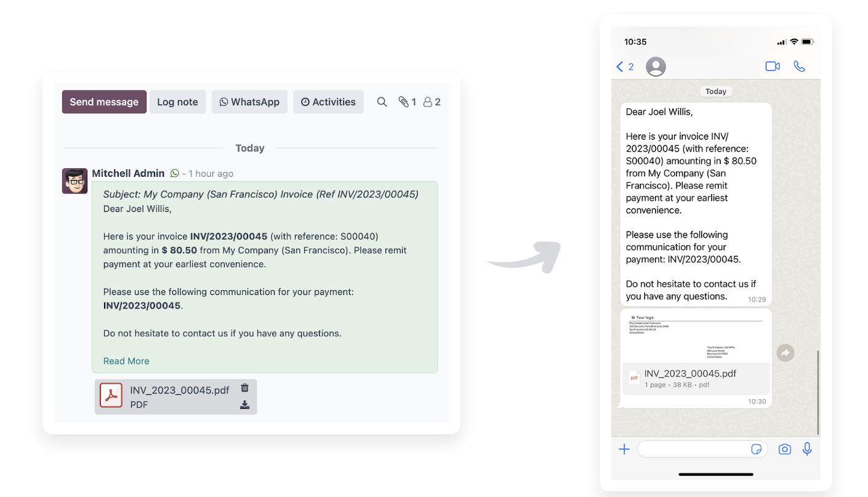The image size is (868, 497).
Task: Open the invoice PDF preview thumbnail
Action: point(696,337)
